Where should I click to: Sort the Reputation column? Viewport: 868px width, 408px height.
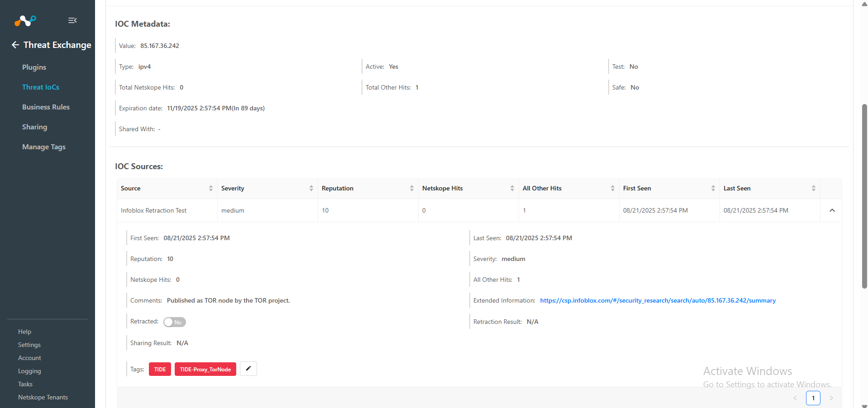pos(412,188)
